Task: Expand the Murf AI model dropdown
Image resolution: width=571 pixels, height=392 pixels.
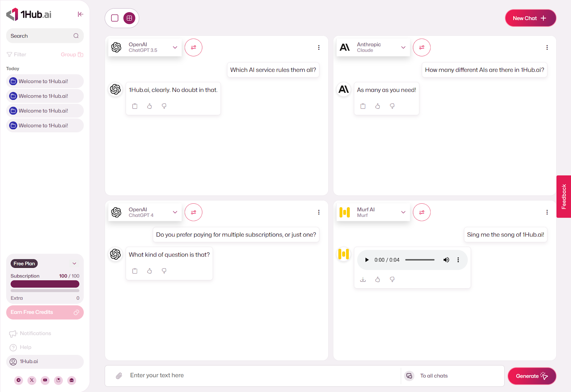Action: [x=373, y=212]
